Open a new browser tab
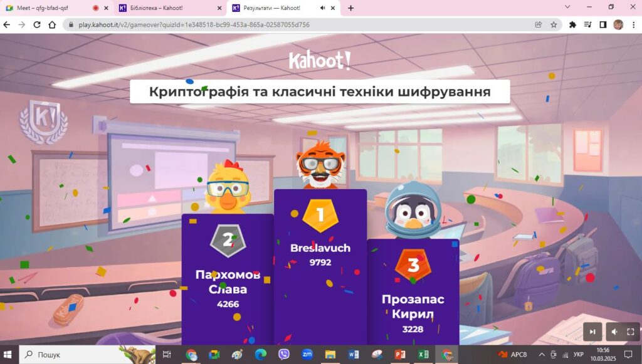Screen dimensions: 642x364 (350, 8)
